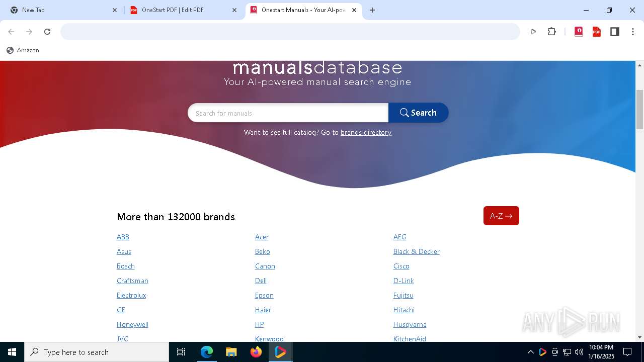Click the blue Search button
Image resolution: width=644 pixels, height=362 pixels.
click(418, 113)
